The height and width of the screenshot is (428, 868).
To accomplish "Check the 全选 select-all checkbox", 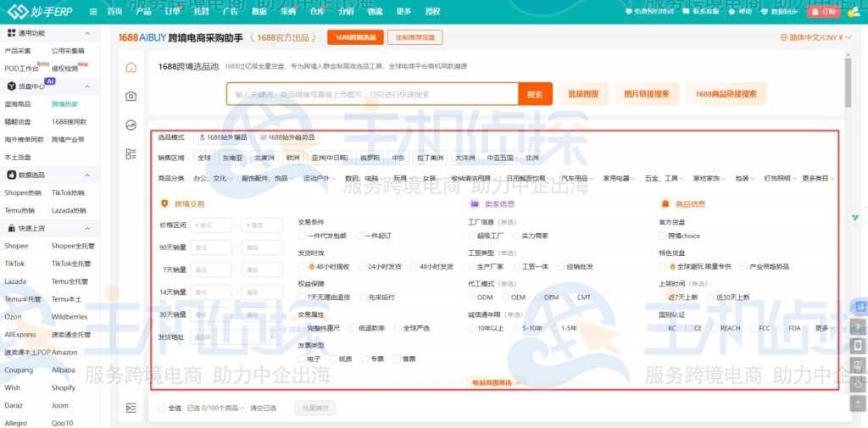I will coord(162,408).
